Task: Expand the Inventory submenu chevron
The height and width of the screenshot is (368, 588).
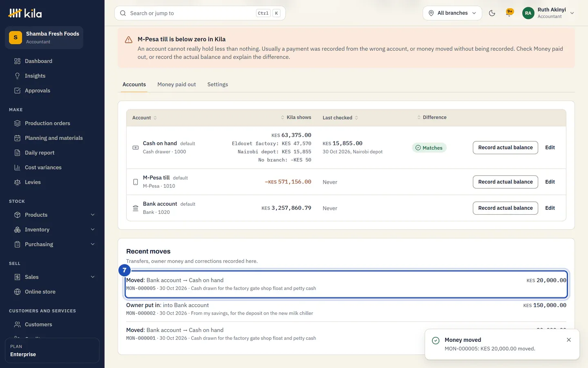Action: pyautogui.click(x=93, y=229)
